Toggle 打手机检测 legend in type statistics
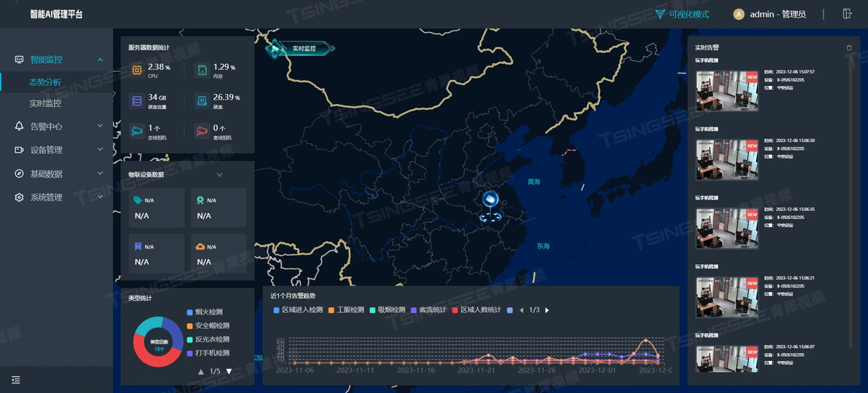The height and width of the screenshot is (393, 868). [x=208, y=352]
